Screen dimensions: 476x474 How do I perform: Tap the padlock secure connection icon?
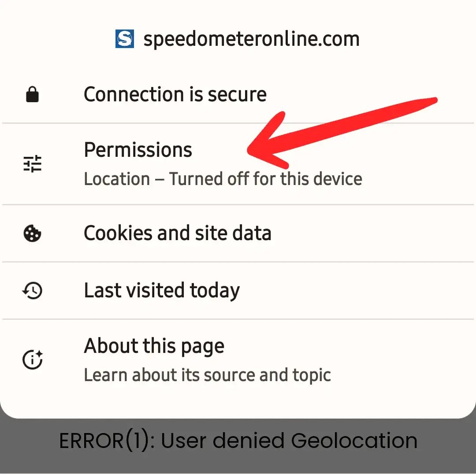[32, 94]
